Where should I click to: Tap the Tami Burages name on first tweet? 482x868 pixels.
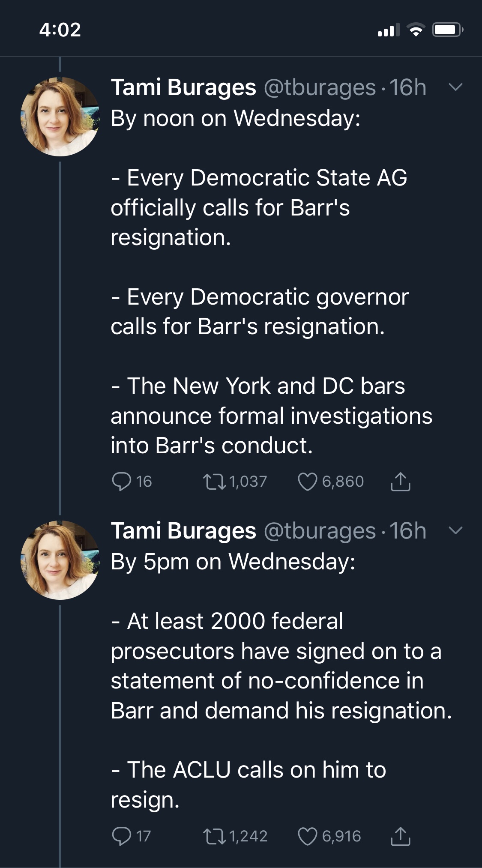click(183, 87)
